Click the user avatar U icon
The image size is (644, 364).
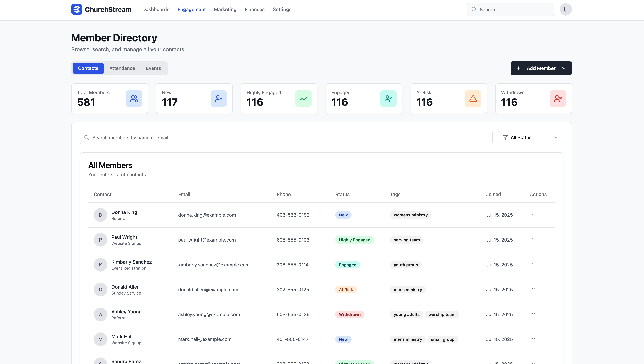(x=565, y=9)
